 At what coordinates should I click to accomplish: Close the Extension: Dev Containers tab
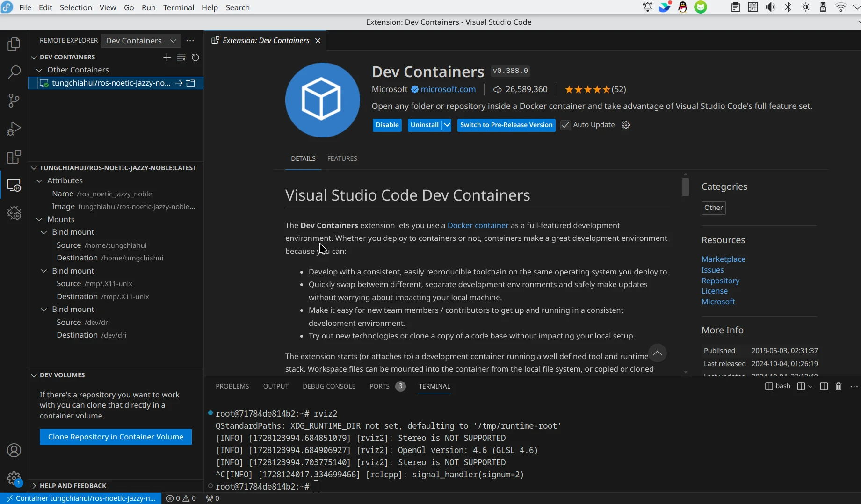[318, 41]
